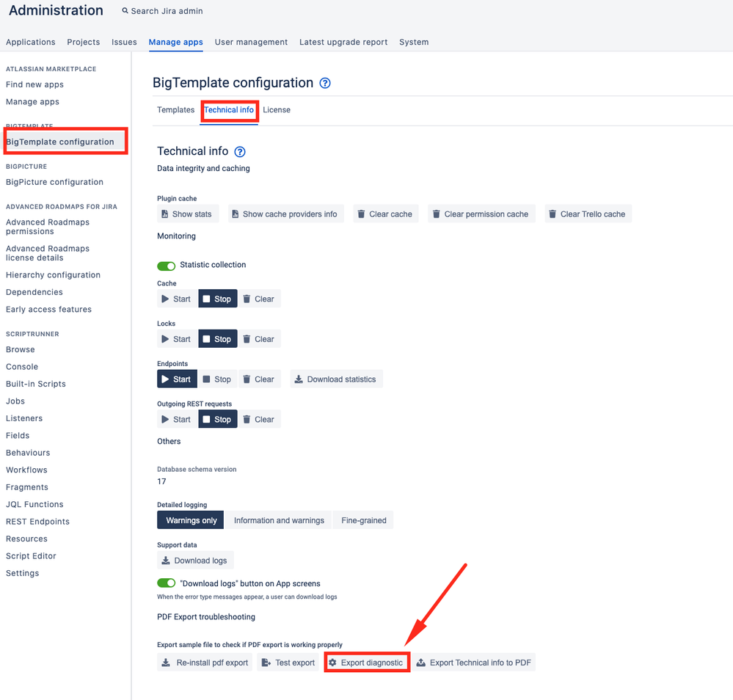Open REST Endpoints
Viewport: 733px width, 700px height.
(x=37, y=522)
